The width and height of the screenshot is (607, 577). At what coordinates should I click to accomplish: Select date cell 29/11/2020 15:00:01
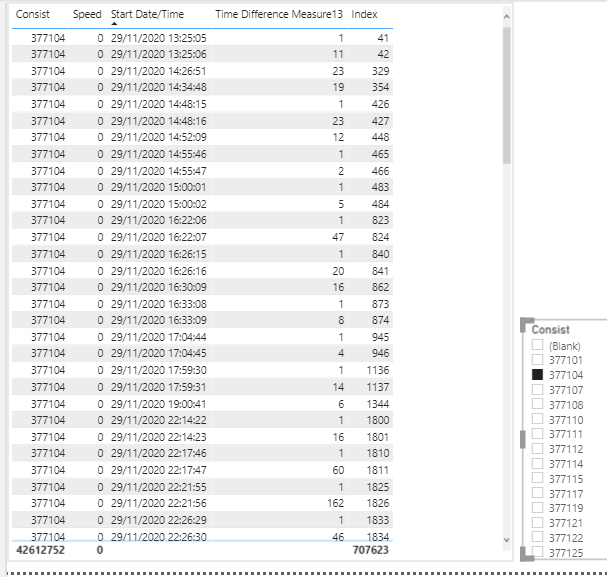tap(159, 187)
